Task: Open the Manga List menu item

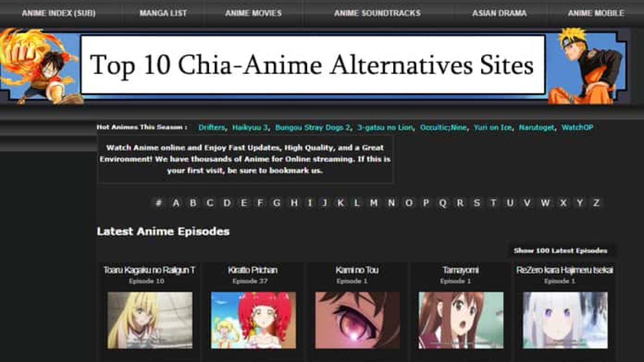Action: (x=163, y=13)
